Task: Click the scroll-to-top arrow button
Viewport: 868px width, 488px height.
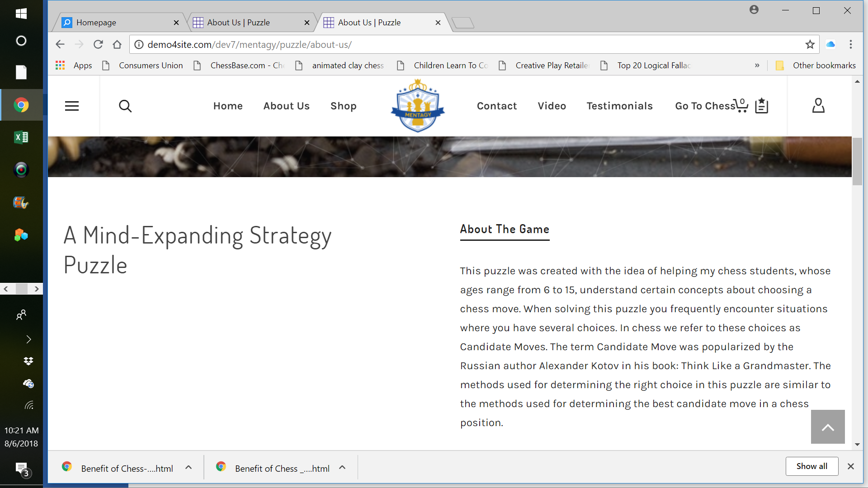Action: pos(827,427)
